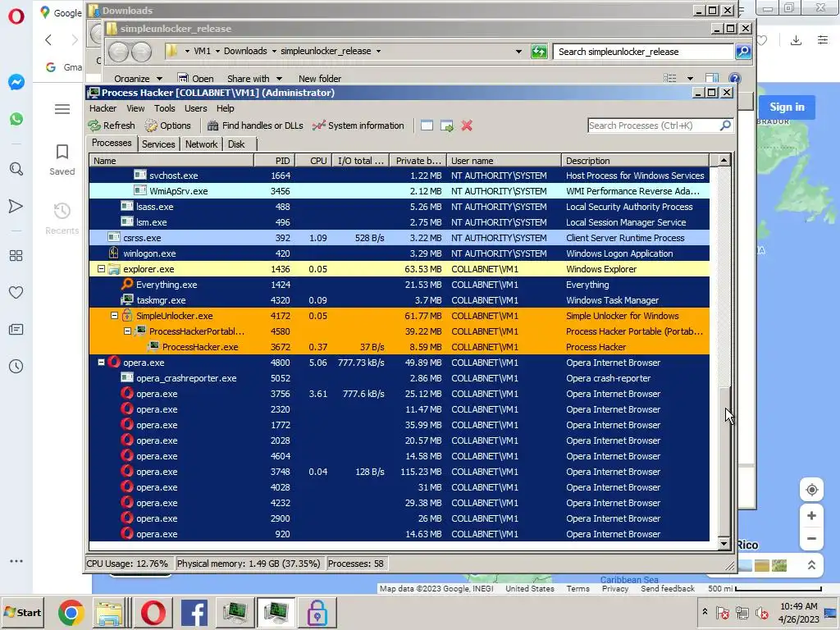The image size is (840, 630).
Task: Click the process list scroll down arrow
Action: (x=724, y=544)
